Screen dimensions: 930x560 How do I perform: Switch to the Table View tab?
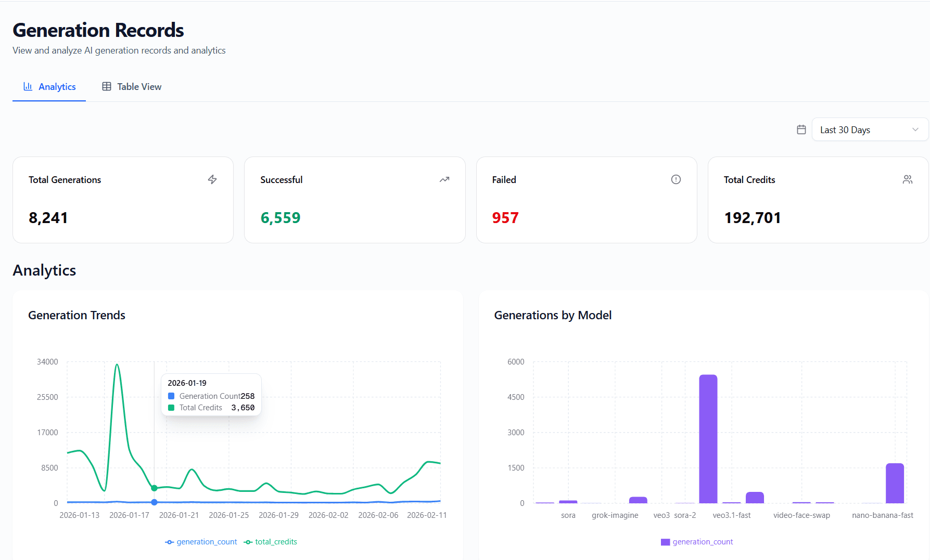coord(132,87)
